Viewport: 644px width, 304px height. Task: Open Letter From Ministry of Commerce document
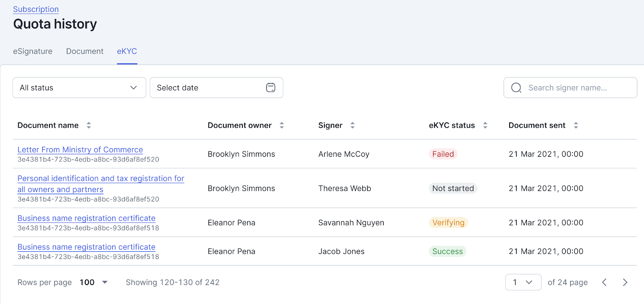click(x=80, y=150)
